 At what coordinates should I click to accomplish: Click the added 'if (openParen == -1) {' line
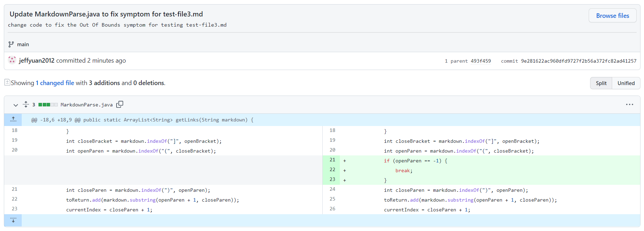tap(415, 161)
